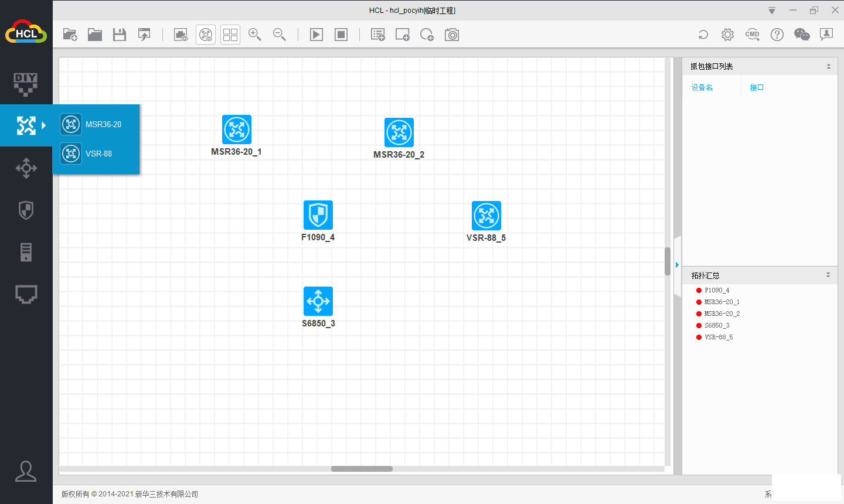Image resolution: width=844 pixels, height=504 pixels.
Task: Add a rectangle shape icon
Action: point(403,35)
